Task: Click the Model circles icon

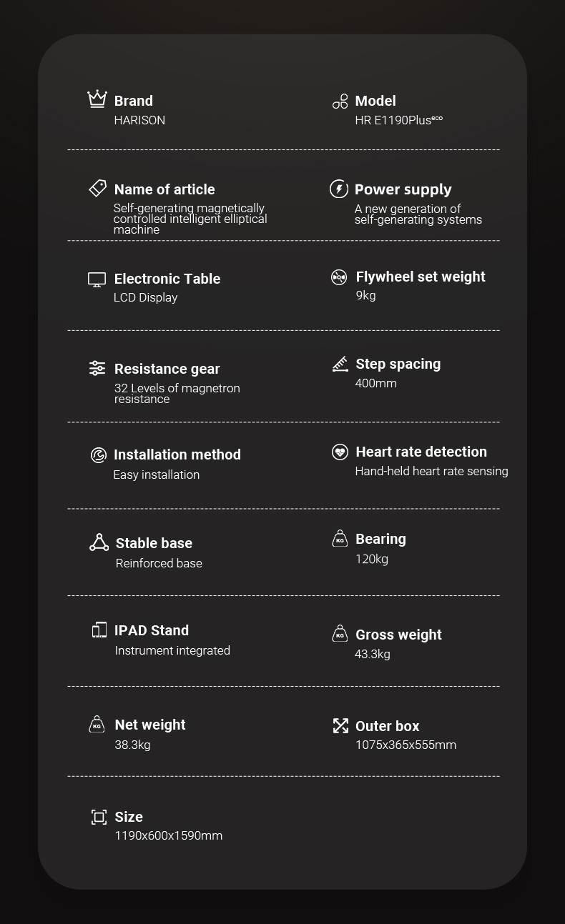Action: pyautogui.click(x=340, y=101)
